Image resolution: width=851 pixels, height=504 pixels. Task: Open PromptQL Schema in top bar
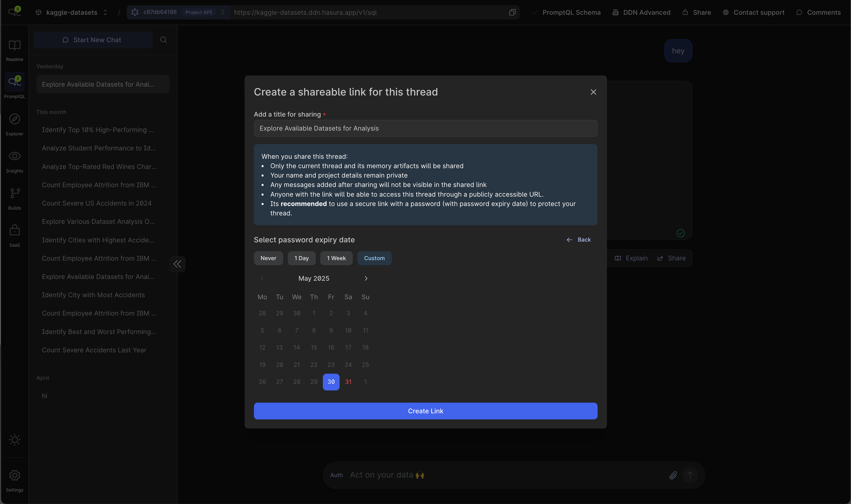coord(571,12)
